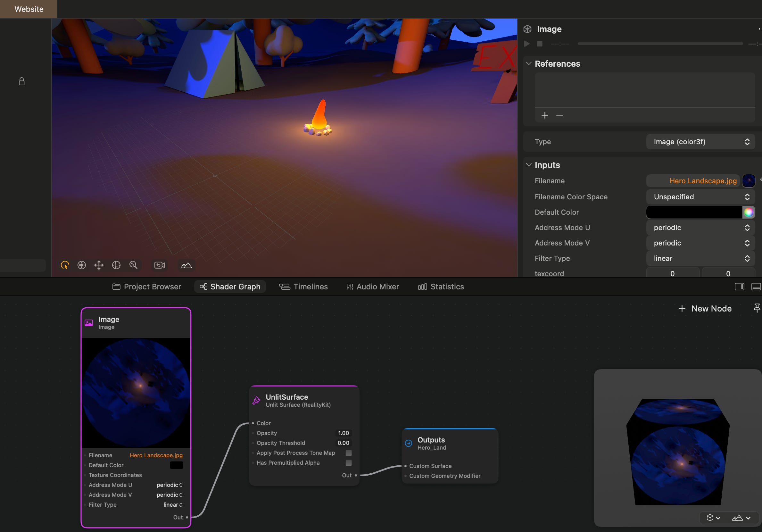Click the pin icon beside New Node
The image size is (762, 532).
pyautogui.click(x=757, y=308)
